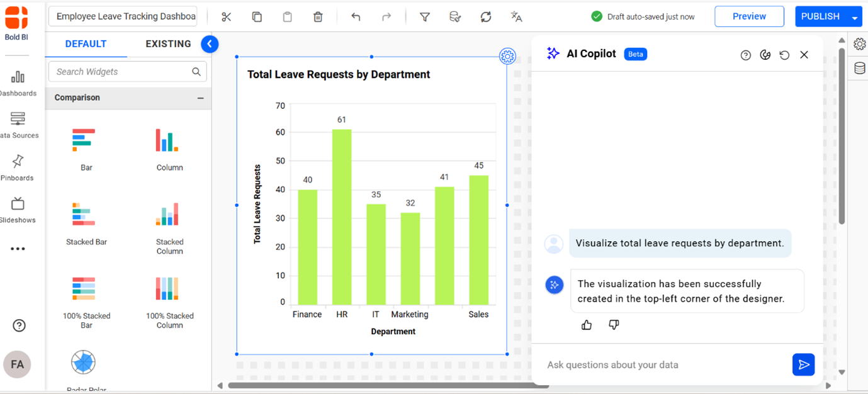The image size is (868, 394).
Task: Open the filter tool in the toolbar
Action: pyautogui.click(x=425, y=16)
